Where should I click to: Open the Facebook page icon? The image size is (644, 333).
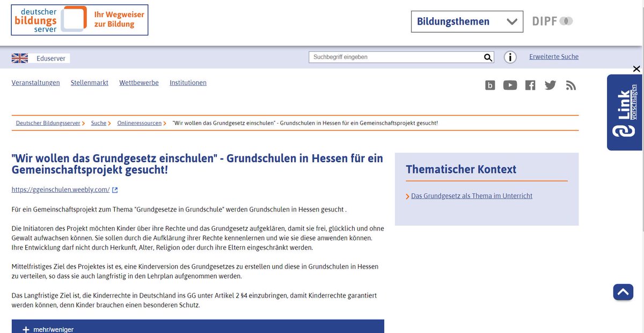[x=530, y=85]
